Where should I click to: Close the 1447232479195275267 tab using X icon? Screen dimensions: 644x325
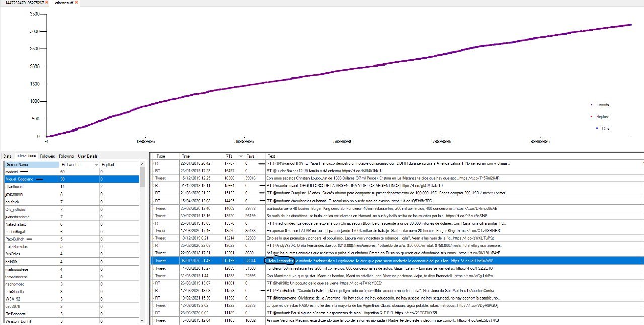[47, 3]
